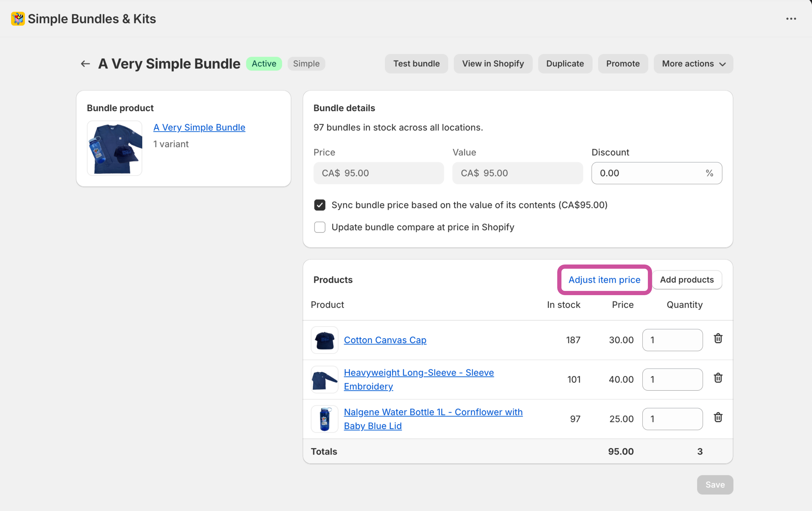Click the Cotton Canvas Cap thumbnail
The image size is (812, 511).
324,340
